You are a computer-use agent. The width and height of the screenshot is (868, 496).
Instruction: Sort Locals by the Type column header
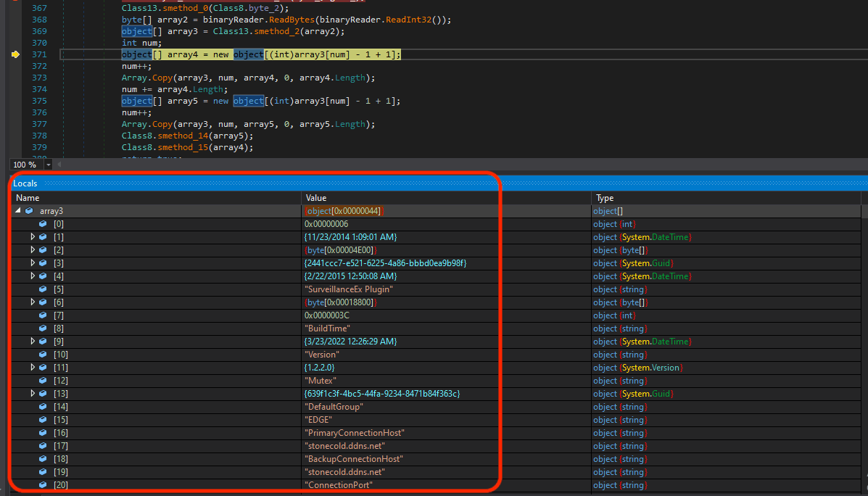click(726, 198)
